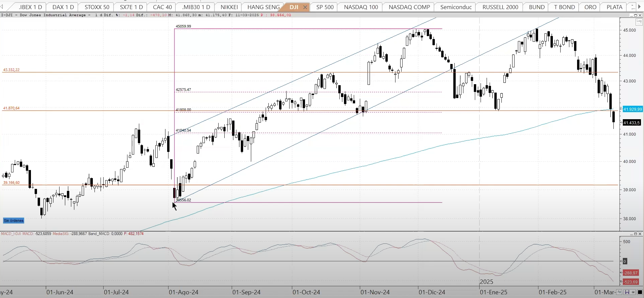
Task: Click the 42575.47 Fibonacci level label
Action: pyautogui.click(x=183, y=90)
